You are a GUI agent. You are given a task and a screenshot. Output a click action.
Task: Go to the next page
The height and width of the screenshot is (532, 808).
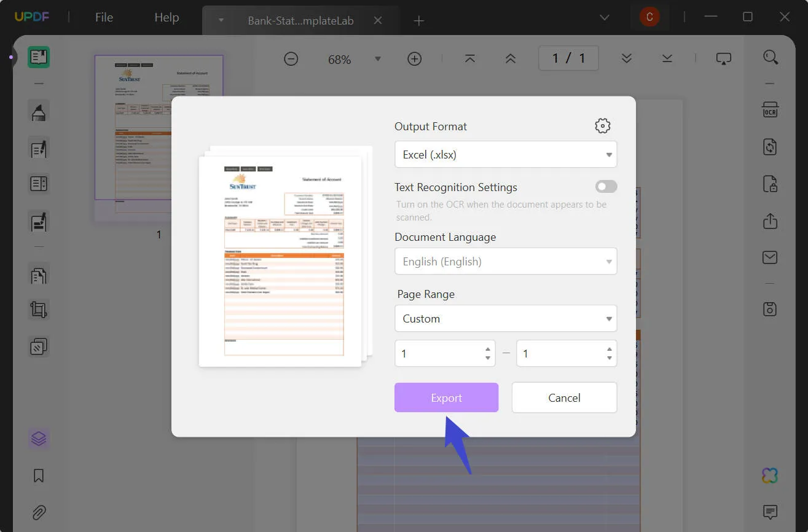tap(627, 58)
